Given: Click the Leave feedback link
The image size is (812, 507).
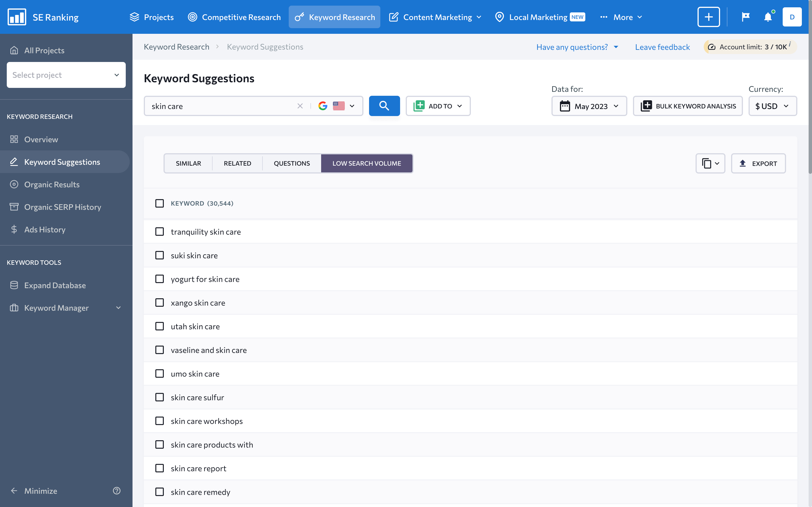Looking at the screenshot, I should pyautogui.click(x=662, y=47).
